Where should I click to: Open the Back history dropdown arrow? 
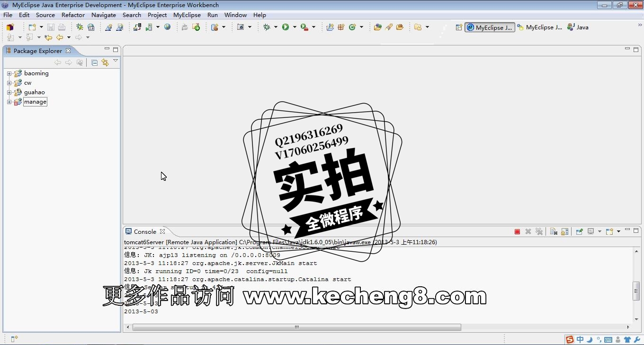[69, 37]
